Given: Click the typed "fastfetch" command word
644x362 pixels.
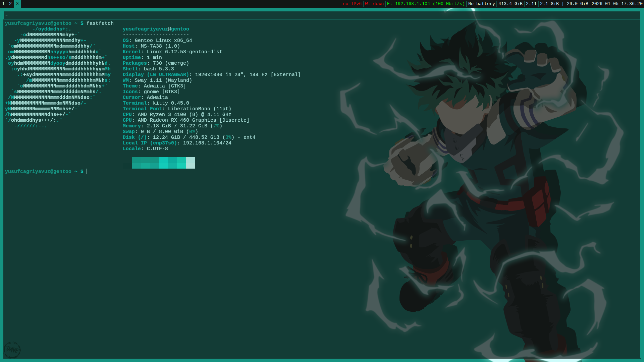Looking at the screenshot, I should click(100, 23).
